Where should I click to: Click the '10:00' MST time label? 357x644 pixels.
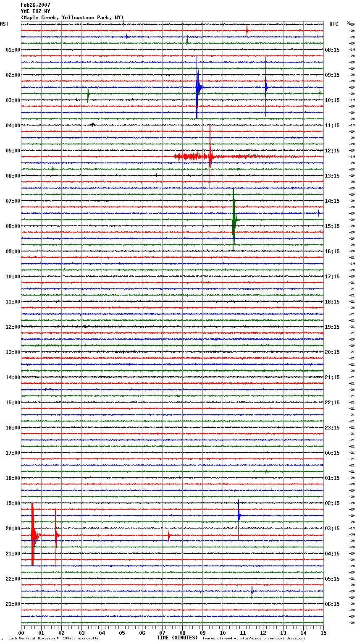(x=13, y=277)
